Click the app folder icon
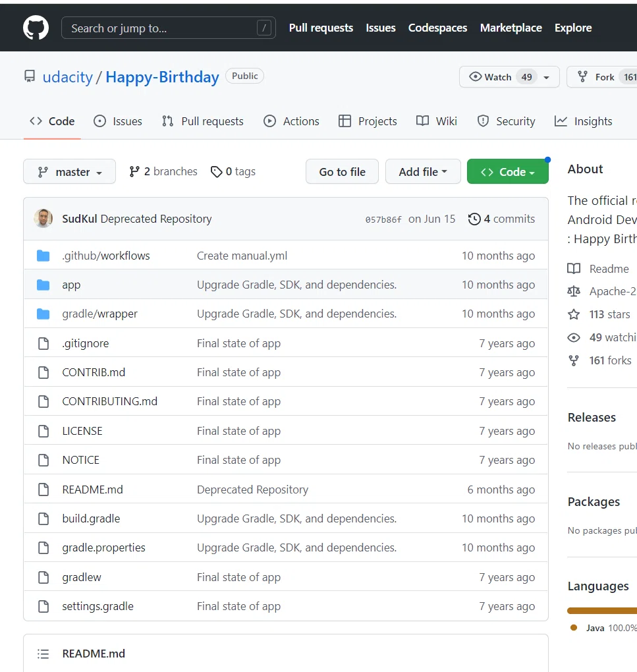The width and height of the screenshot is (637, 672). [43, 285]
